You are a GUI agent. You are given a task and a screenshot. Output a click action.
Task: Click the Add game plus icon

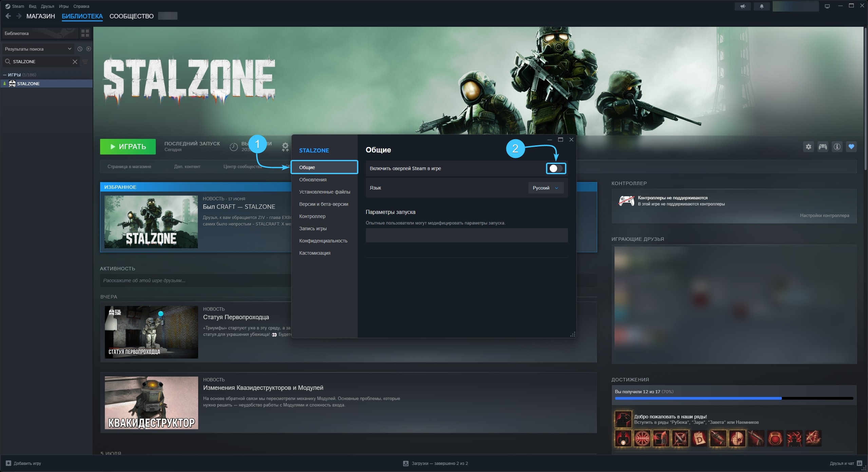(8, 463)
